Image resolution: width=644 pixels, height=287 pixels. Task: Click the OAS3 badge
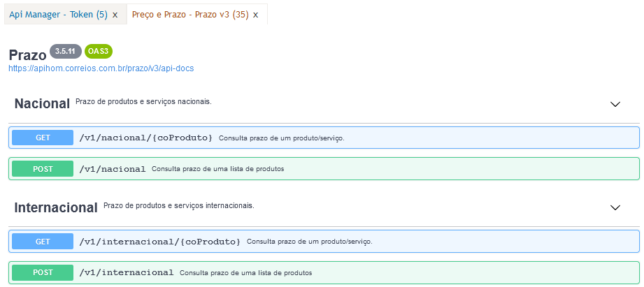[x=99, y=52]
